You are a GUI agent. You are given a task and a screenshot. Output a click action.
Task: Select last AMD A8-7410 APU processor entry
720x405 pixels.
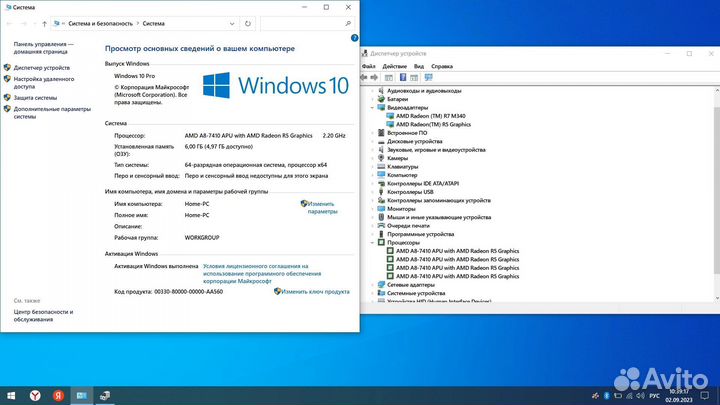coord(457,276)
